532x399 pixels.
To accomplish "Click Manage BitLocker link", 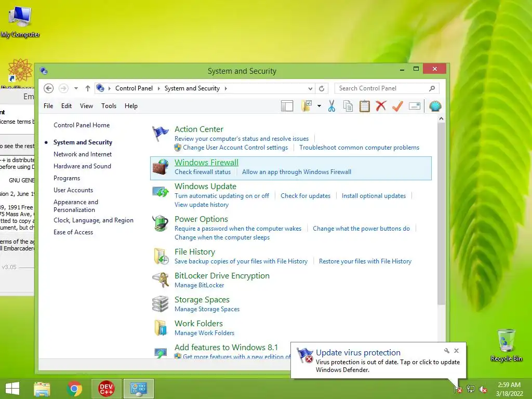I will click(x=199, y=285).
